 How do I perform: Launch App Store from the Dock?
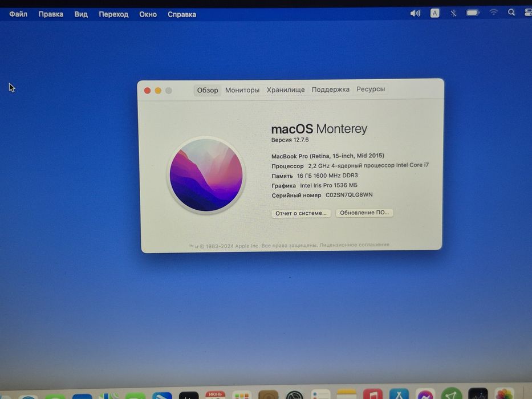coord(399,394)
